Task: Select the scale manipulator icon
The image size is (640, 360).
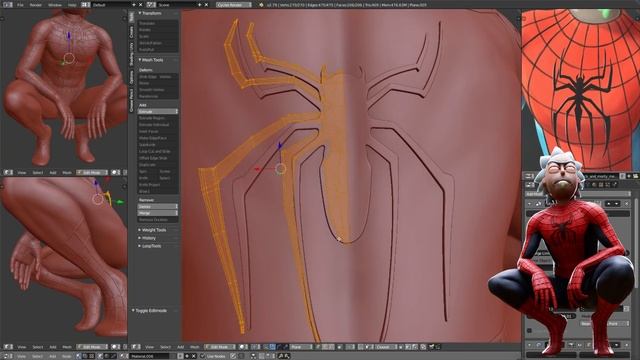Action: click(x=285, y=347)
